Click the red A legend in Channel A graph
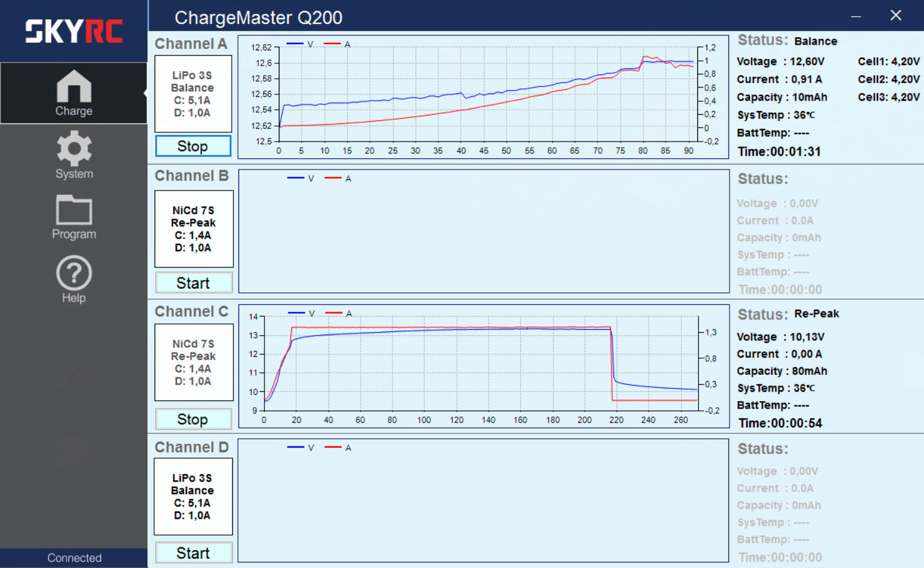This screenshot has width=924, height=568. click(x=337, y=44)
